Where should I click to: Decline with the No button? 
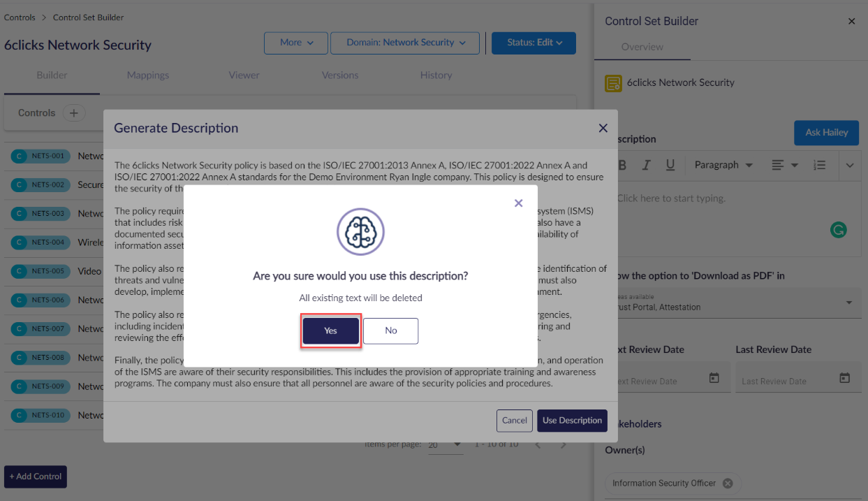click(390, 331)
